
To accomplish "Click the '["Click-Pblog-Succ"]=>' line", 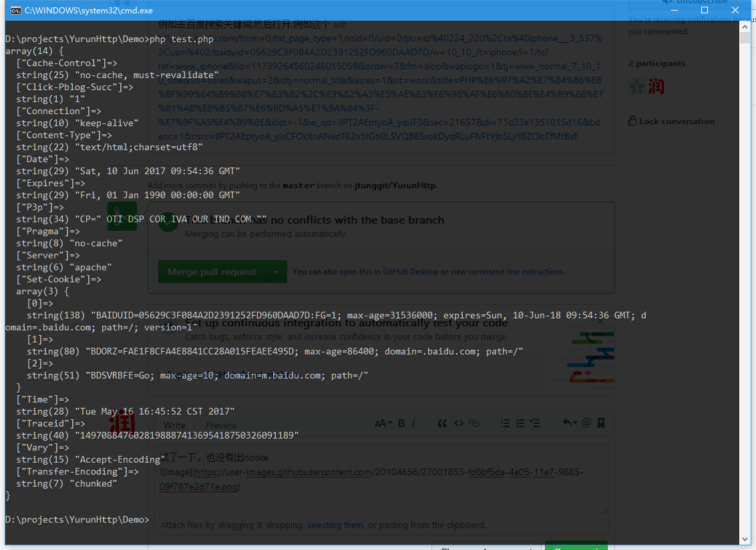I will click(x=75, y=87).
